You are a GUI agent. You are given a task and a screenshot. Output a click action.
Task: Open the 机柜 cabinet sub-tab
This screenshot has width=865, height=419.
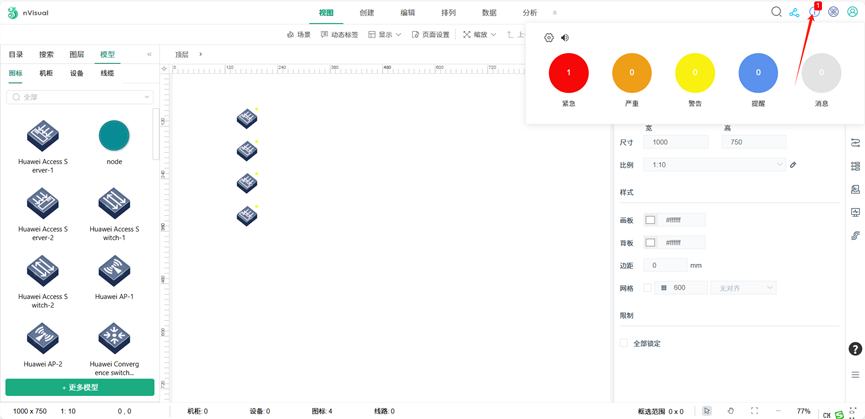coord(46,73)
